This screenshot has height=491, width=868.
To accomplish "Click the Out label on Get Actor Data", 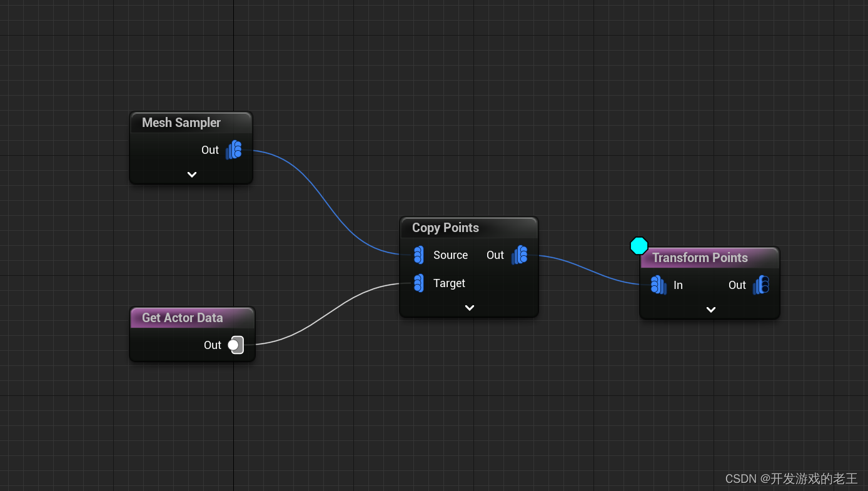I will [213, 345].
